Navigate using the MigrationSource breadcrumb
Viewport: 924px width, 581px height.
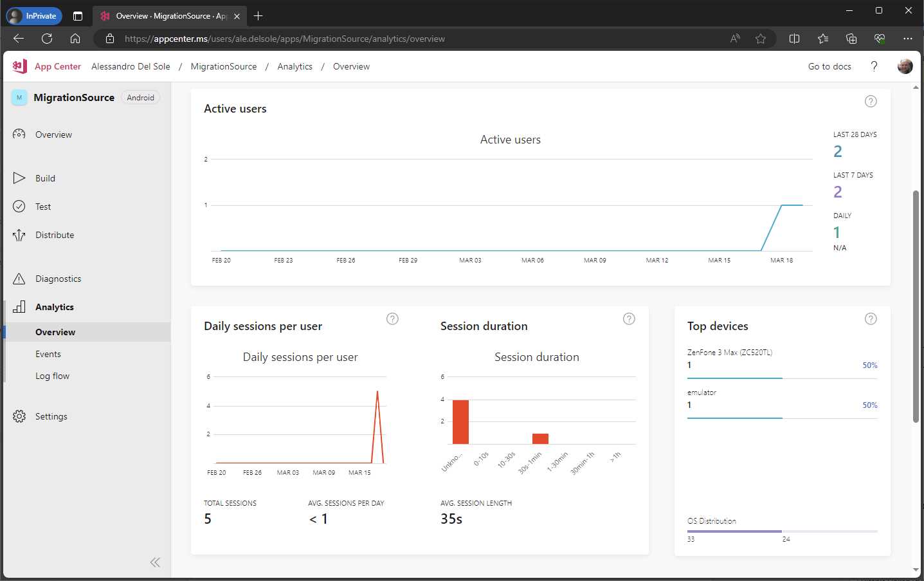[x=223, y=66]
